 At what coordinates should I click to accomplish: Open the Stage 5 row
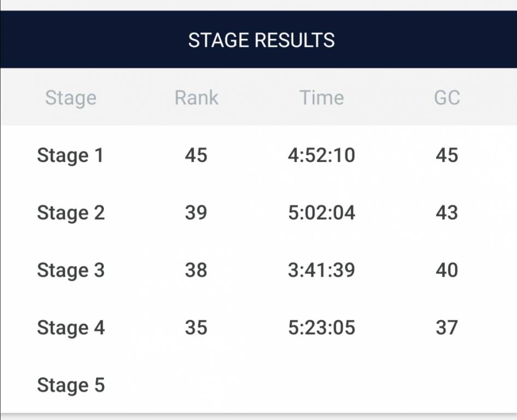click(258, 384)
